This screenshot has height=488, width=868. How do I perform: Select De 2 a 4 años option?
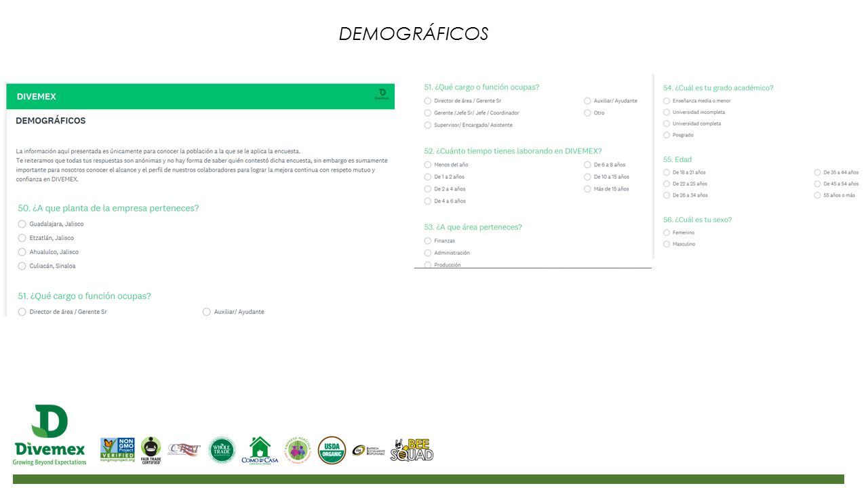click(x=428, y=189)
